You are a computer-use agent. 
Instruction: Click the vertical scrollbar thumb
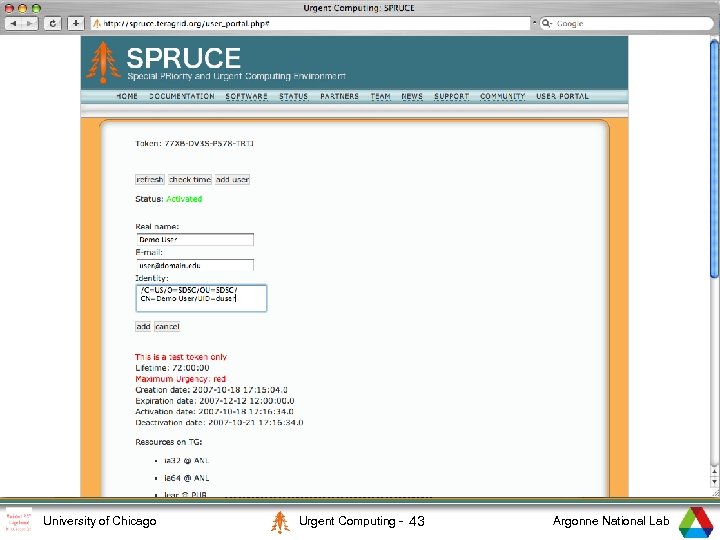tap(714, 159)
